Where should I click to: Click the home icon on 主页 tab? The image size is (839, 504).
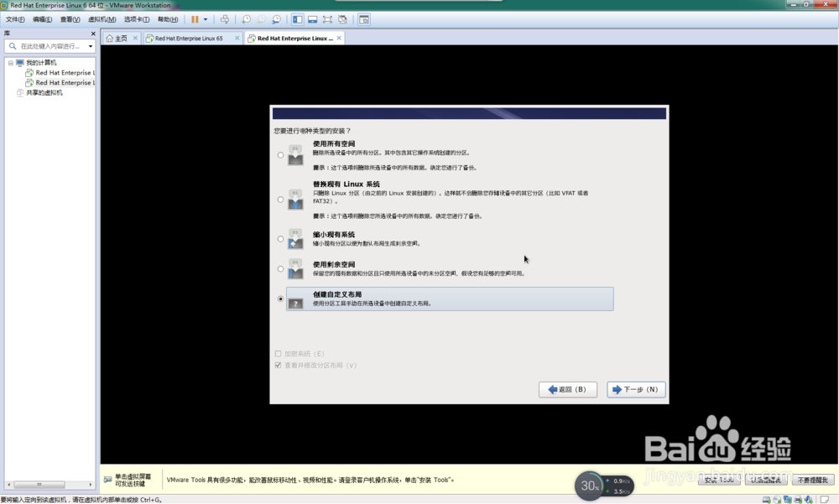click(x=110, y=38)
